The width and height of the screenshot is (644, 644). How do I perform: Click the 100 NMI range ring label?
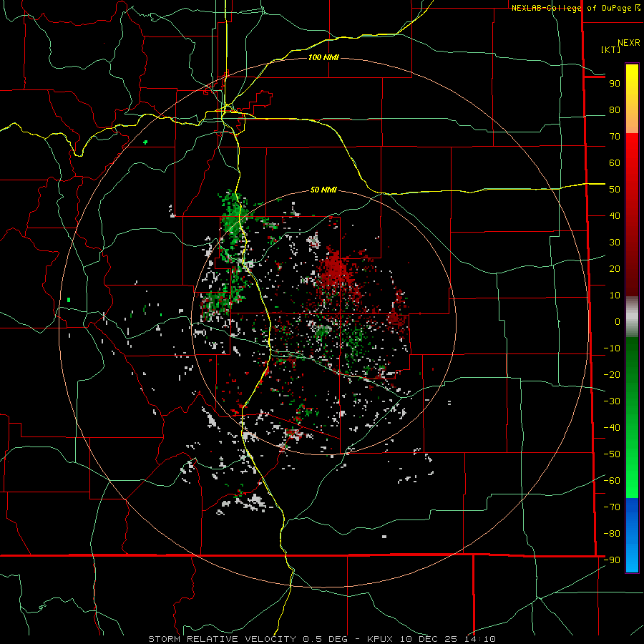323,57
